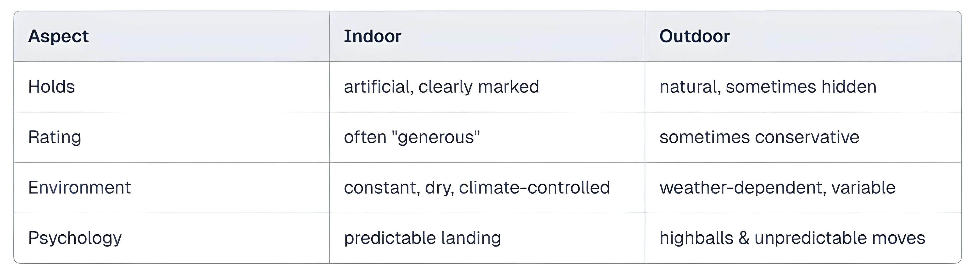
Task: Click the Outdoor column header
Action: [694, 37]
